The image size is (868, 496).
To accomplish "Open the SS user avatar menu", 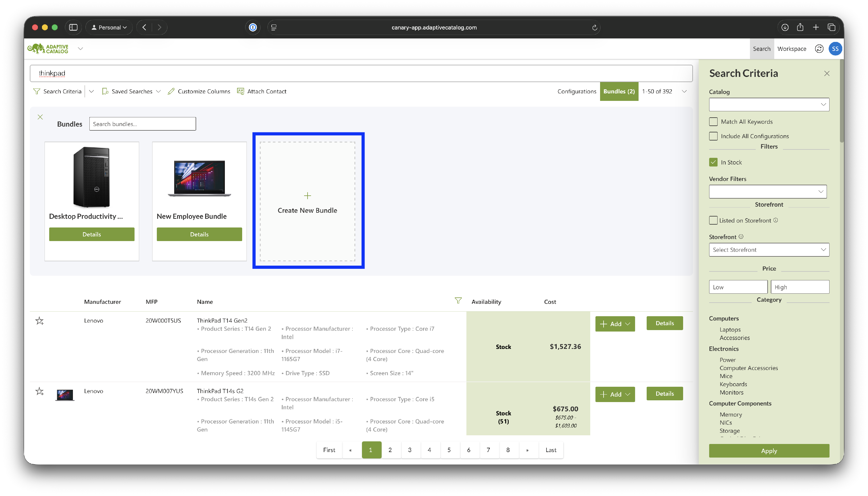I will point(835,49).
